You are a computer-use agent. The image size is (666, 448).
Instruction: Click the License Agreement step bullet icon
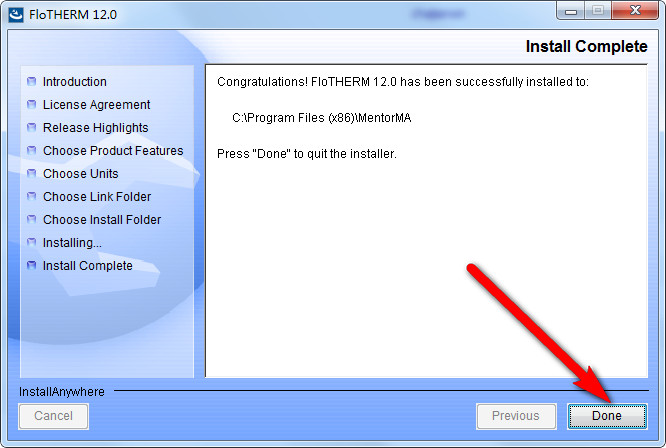pos(31,104)
